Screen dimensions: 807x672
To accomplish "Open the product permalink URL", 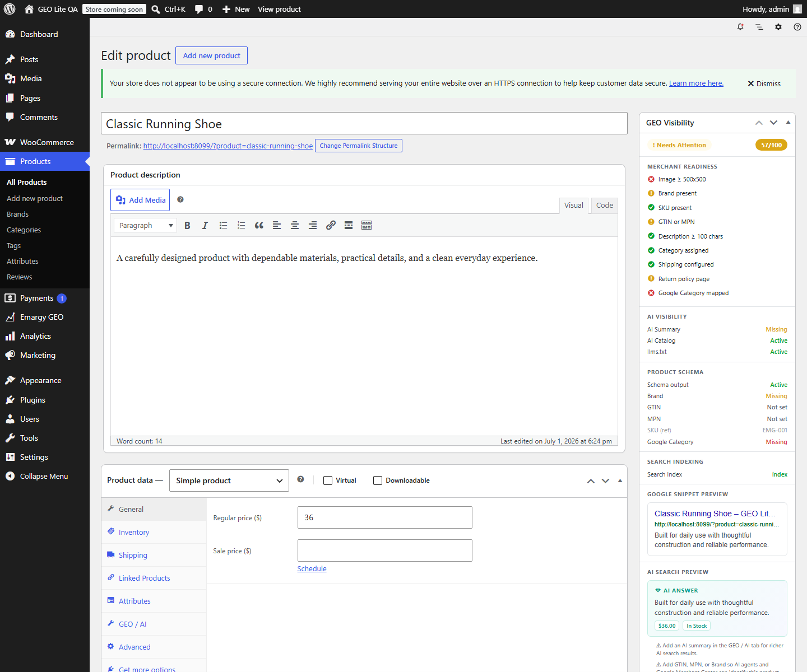I will click(x=228, y=146).
